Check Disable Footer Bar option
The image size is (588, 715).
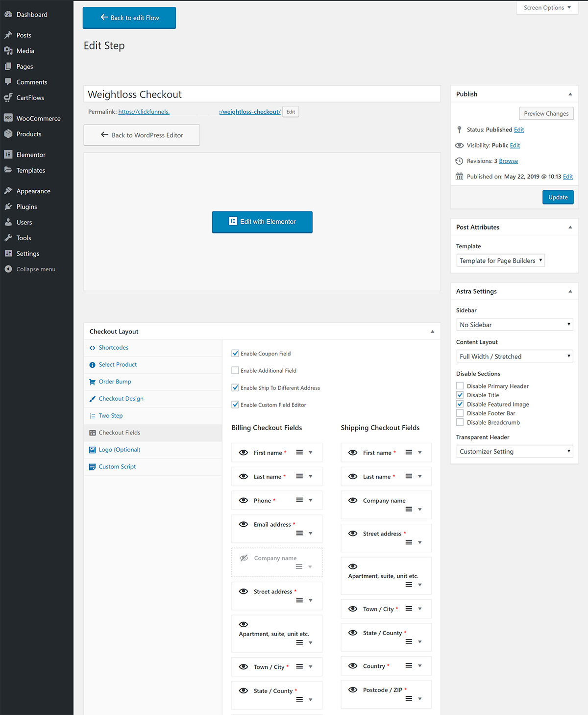point(460,413)
